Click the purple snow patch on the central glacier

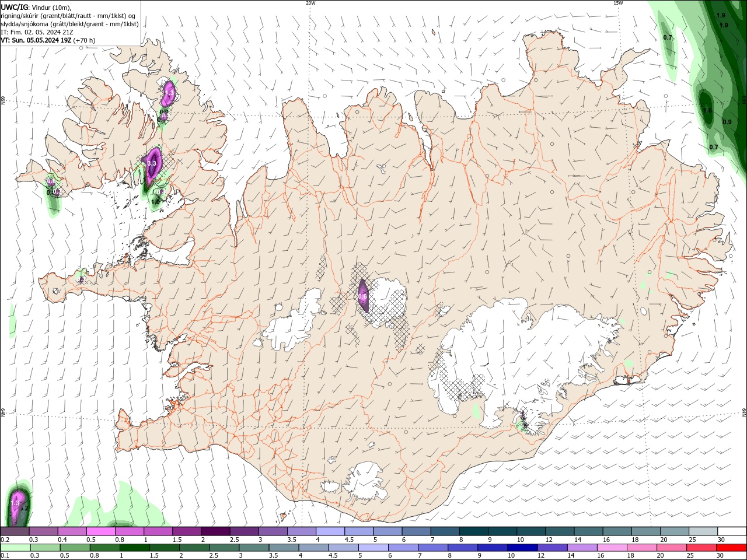tap(362, 295)
